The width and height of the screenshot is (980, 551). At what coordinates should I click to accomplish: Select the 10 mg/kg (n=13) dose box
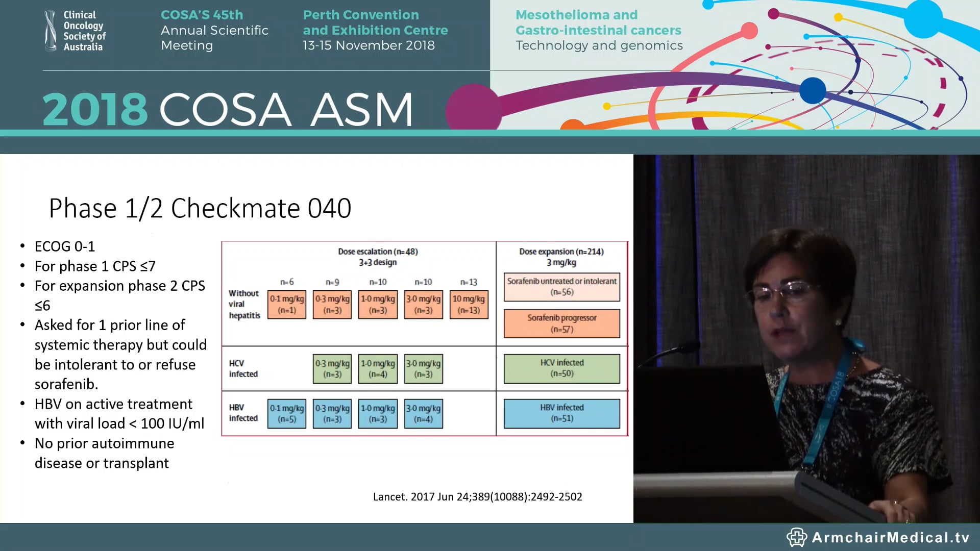[x=468, y=304]
